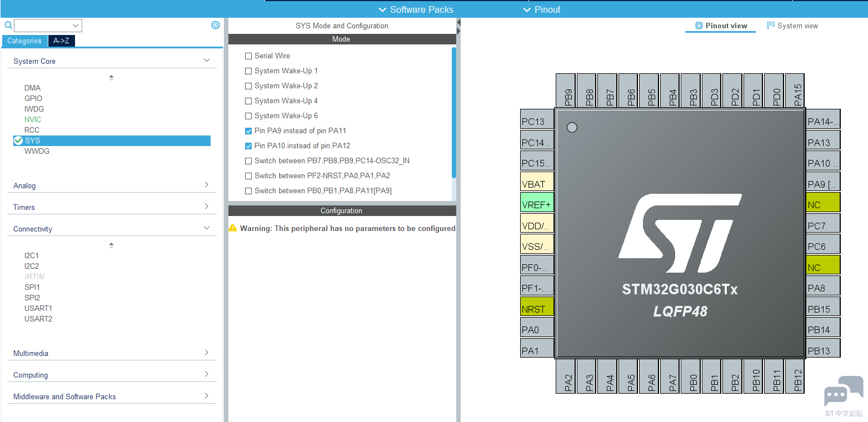This screenshot has width=868, height=422.
Task: Click the System view grid icon
Action: point(771,26)
